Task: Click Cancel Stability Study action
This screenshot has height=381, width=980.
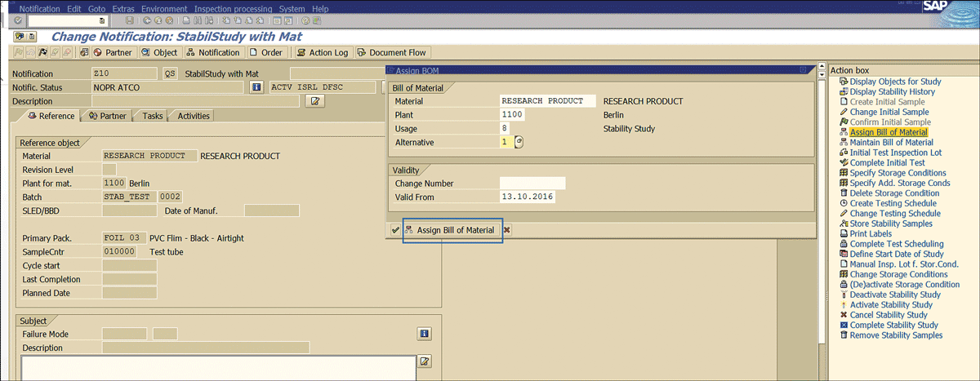Action: pyautogui.click(x=888, y=315)
